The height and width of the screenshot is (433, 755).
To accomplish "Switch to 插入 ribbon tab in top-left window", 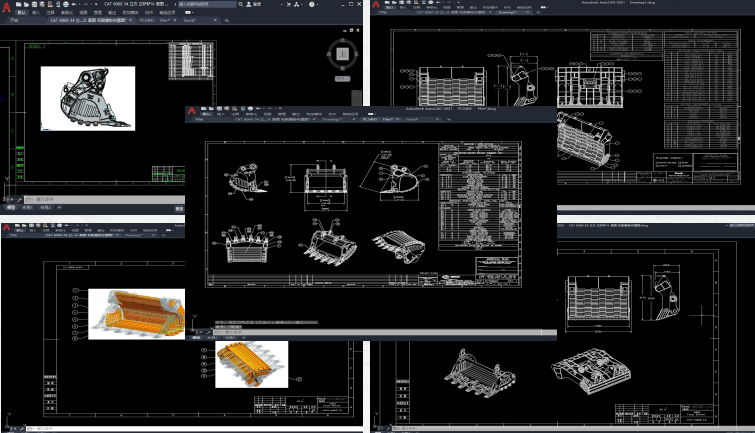I will (36, 13).
